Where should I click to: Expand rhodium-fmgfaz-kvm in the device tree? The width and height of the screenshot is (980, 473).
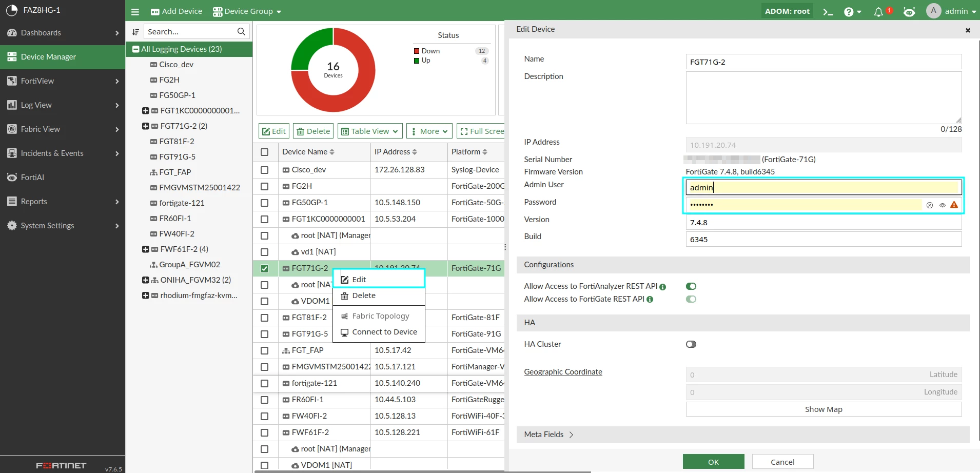(146, 295)
